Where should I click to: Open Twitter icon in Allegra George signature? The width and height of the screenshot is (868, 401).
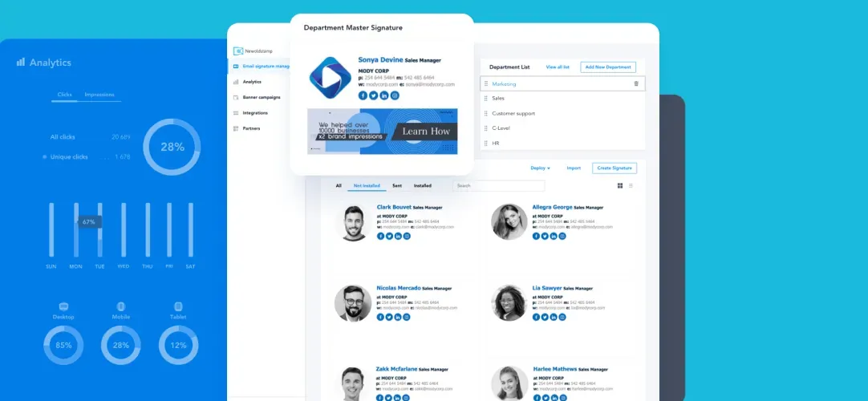(x=545, y=236)
